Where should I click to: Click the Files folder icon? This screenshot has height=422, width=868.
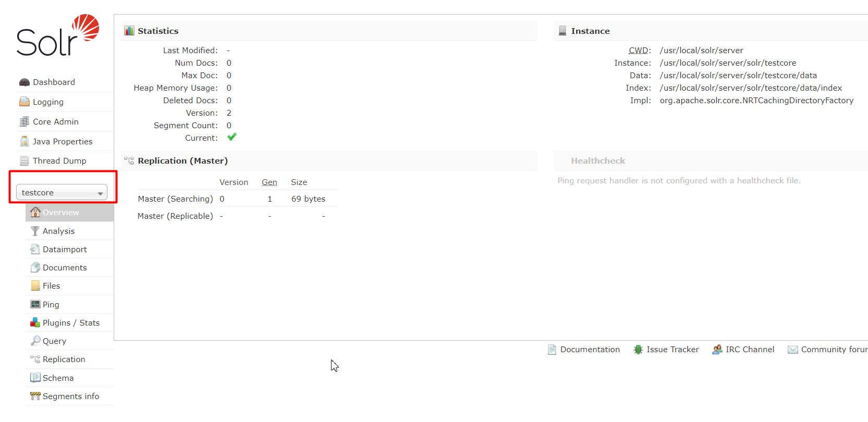(x=35, y=286)
